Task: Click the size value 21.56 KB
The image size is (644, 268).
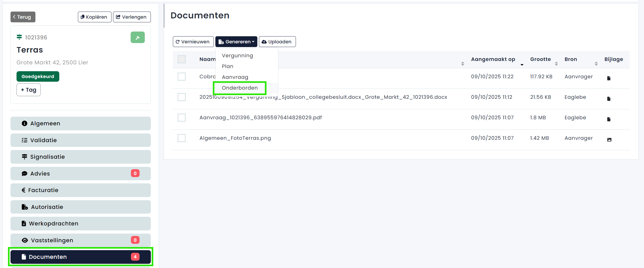Action: point(540,97)
